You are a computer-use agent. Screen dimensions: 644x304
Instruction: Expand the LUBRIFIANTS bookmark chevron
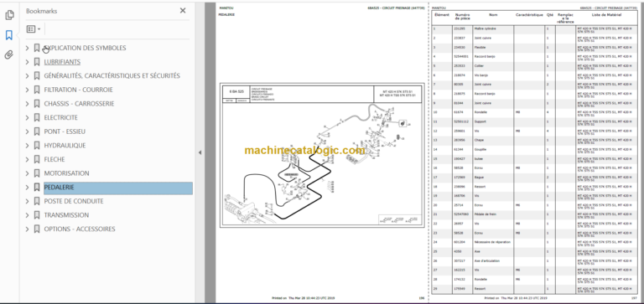click(x=27, y=62)
